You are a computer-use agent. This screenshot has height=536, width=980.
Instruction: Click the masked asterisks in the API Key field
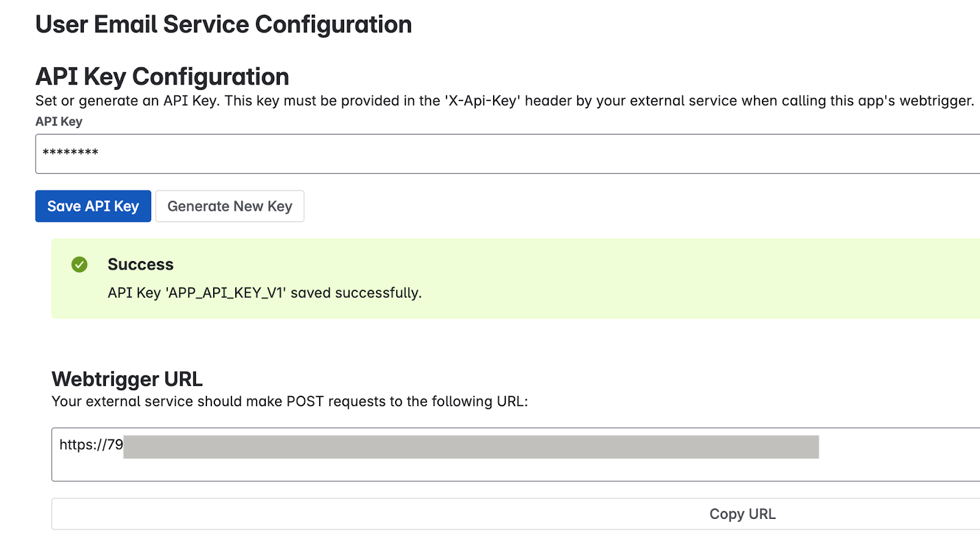(70, 152)
